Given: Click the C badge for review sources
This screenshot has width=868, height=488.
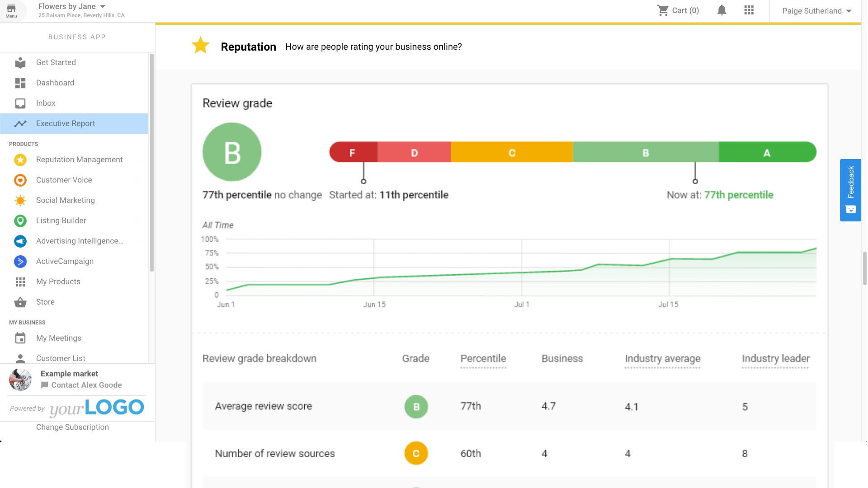Looking at the screenshot, I should pyautogui.click(x=416, y=453).
